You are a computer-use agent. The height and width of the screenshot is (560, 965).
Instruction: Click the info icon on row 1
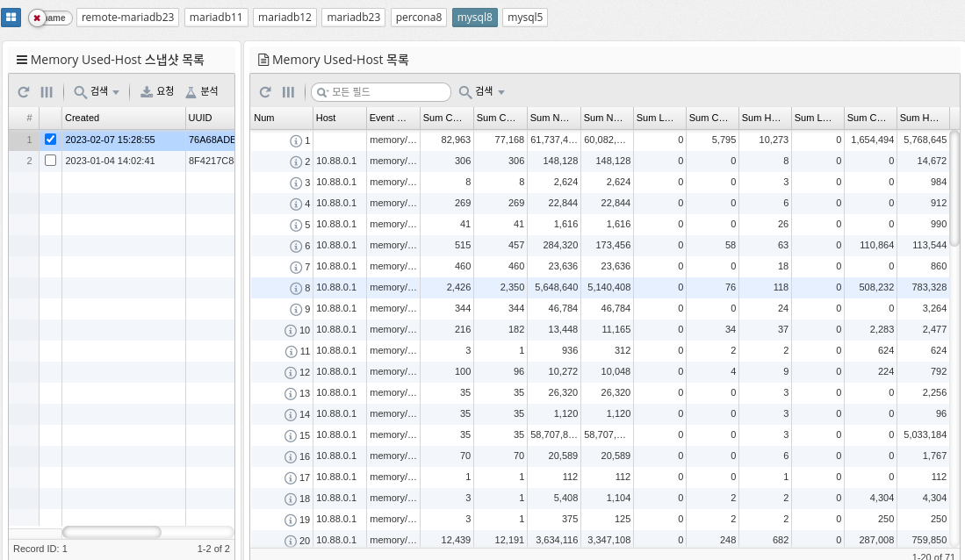point(296,140)
